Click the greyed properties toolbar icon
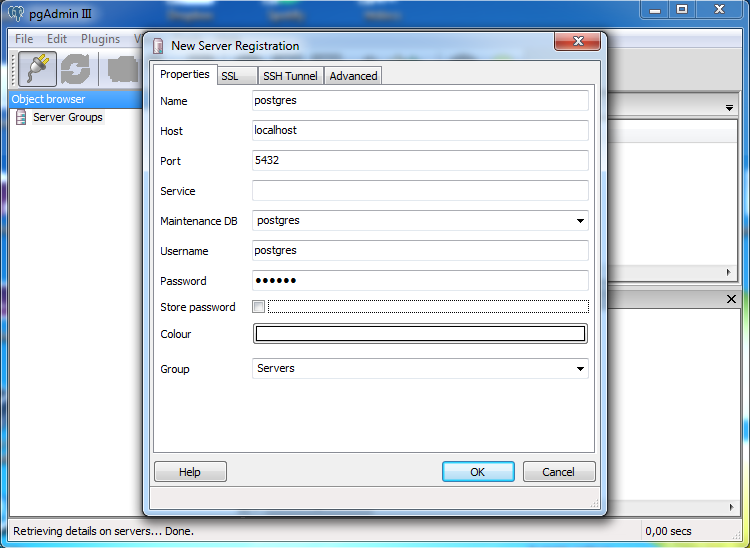 point(123,69)
